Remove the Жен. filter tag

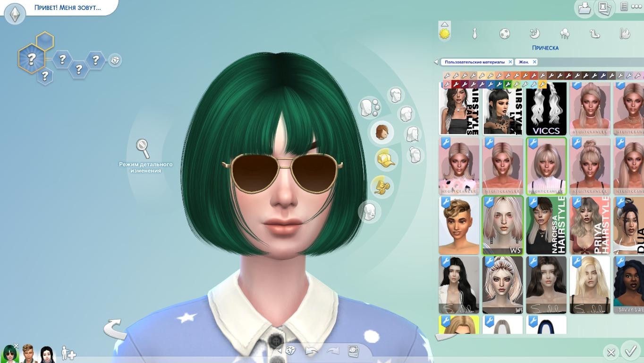click(x=534, y=62)
